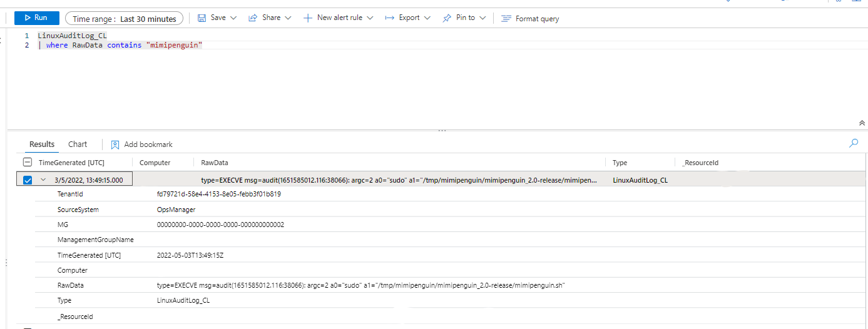
Task: Select the Results tab
Action: pyautogui.click(x=42, y=144)
